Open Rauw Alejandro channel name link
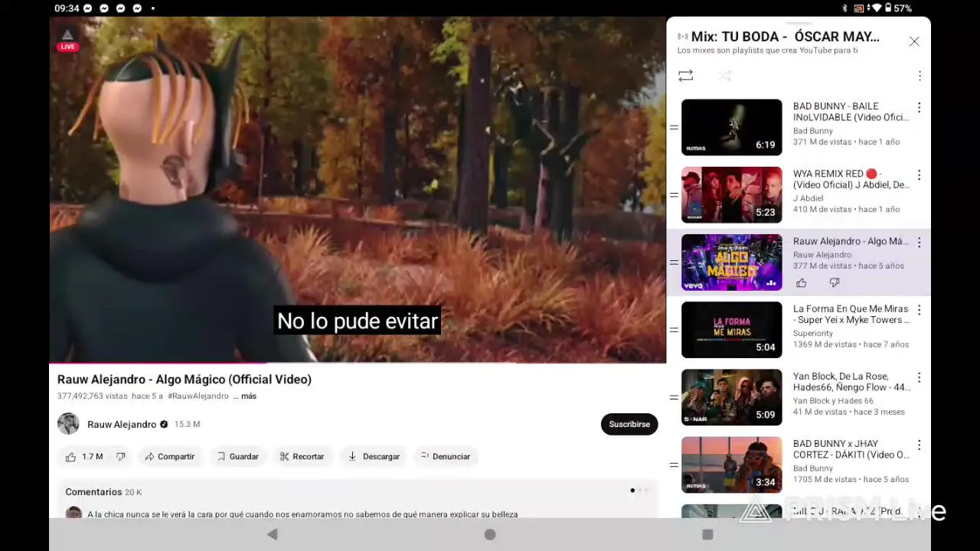The image size is (980, 551). pyautogui.click(x=122, y=424)
